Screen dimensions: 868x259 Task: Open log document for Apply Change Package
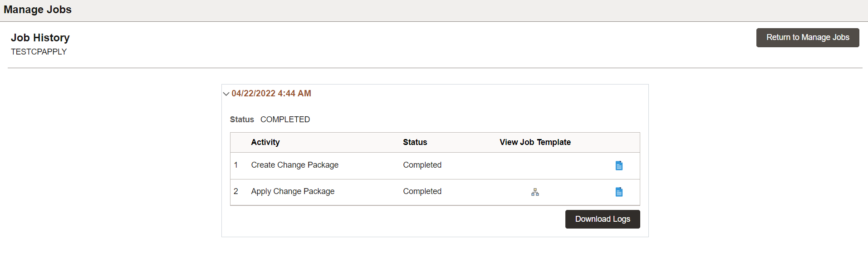619,192
